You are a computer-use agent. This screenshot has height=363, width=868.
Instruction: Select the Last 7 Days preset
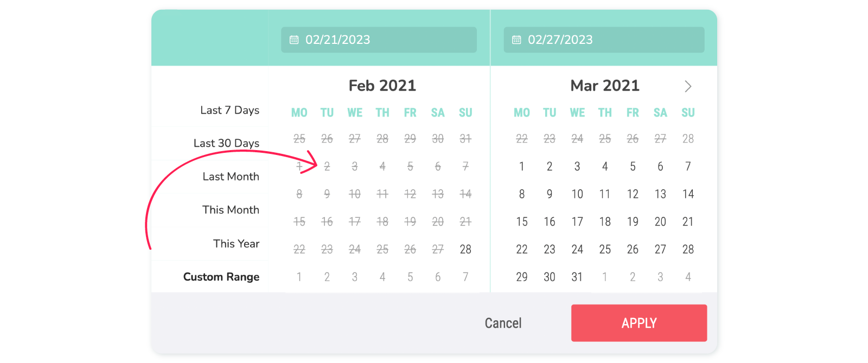(229, 110)
